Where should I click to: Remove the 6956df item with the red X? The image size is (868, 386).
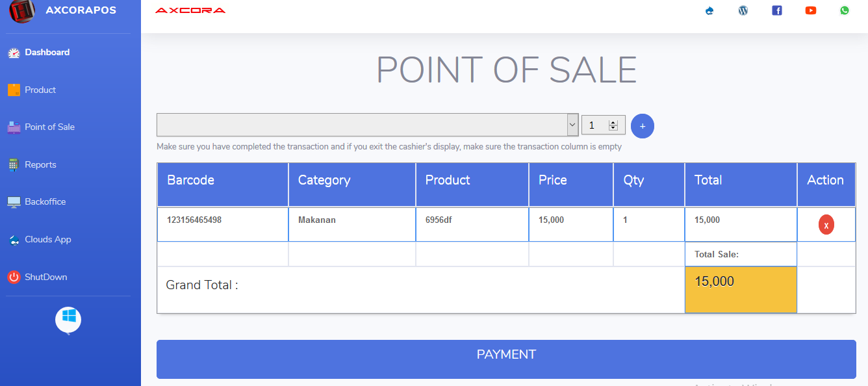click(826, 224)
